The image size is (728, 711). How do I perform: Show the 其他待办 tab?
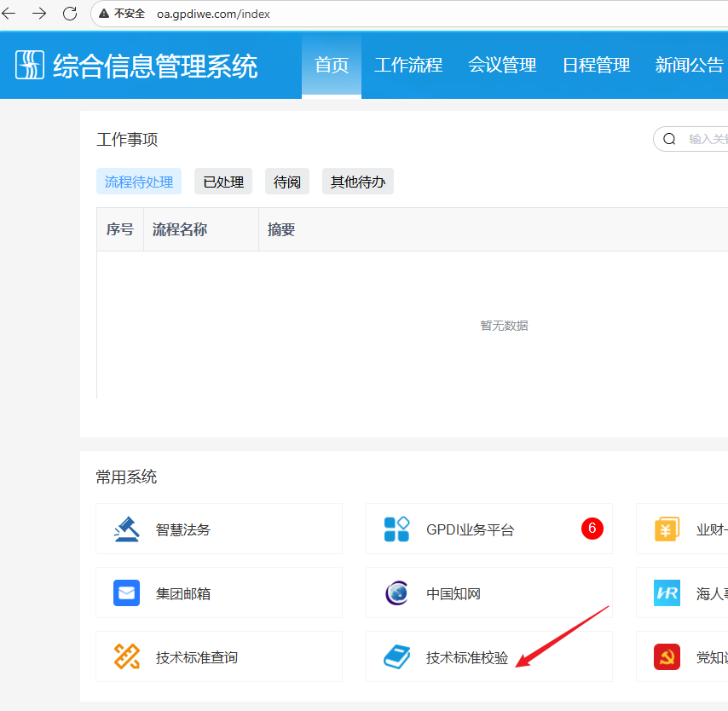(358, 182)
